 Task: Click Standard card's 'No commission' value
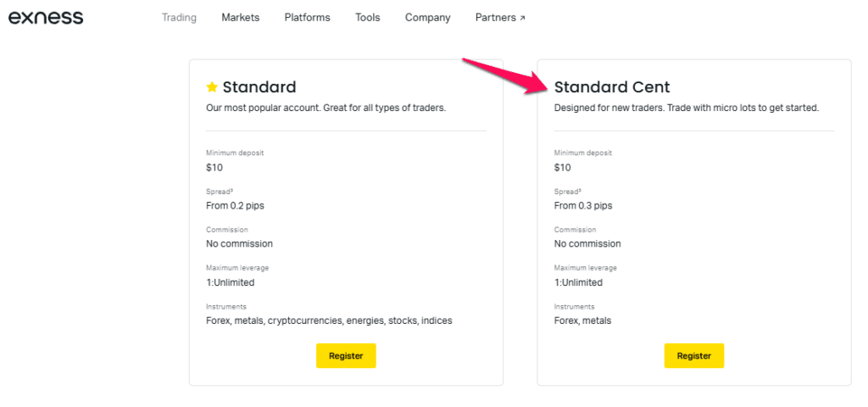point(239,243)
